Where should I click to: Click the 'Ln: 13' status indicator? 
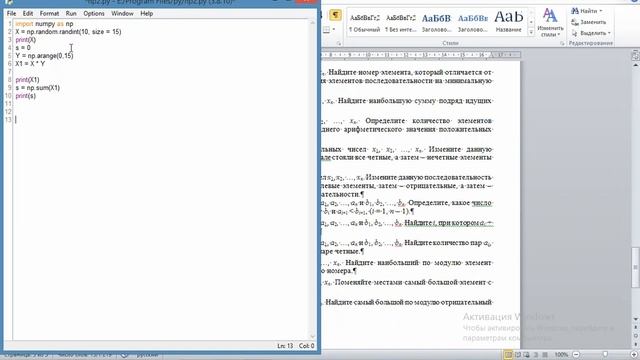[285, 346]
